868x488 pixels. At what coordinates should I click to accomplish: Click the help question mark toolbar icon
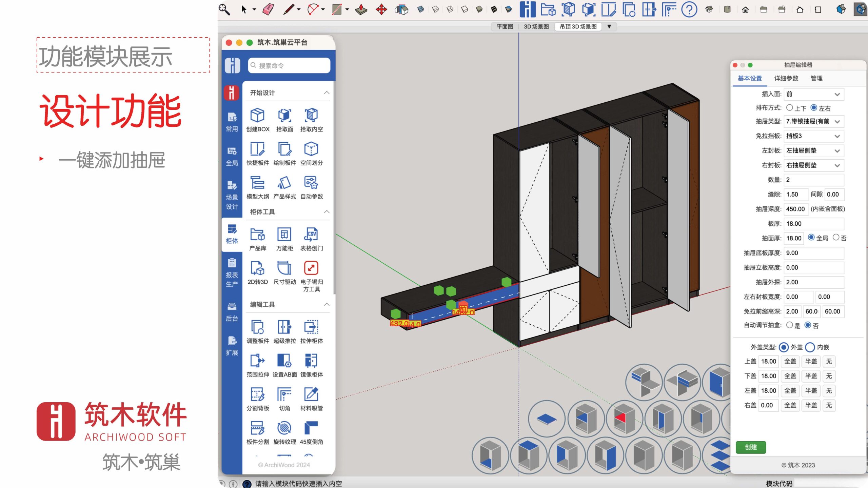689,9
